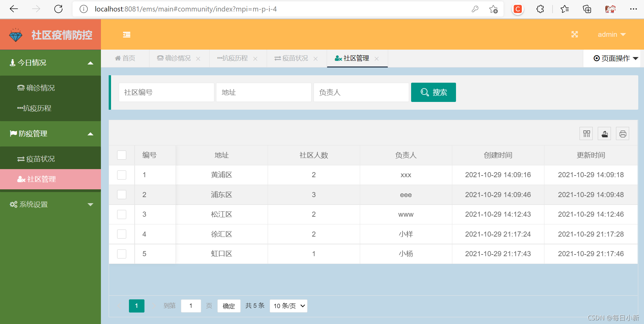Click the cell 小杨 in 负责人 column
Image resolution: width=644 pixels, height=324 pixels.
pyautogui.click(x=406, y=254)
